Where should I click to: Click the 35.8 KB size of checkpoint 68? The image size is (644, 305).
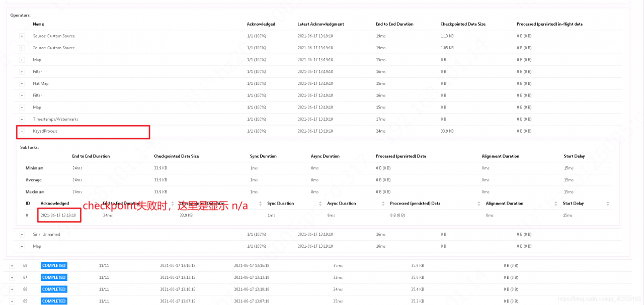418,265
